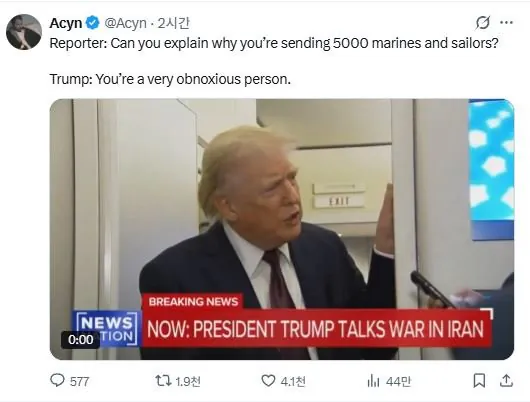Image resolution: width=530 pixels, height=402 pixels.
Task: Click the Grok explain icon
Action: click(x=482, y=23)
